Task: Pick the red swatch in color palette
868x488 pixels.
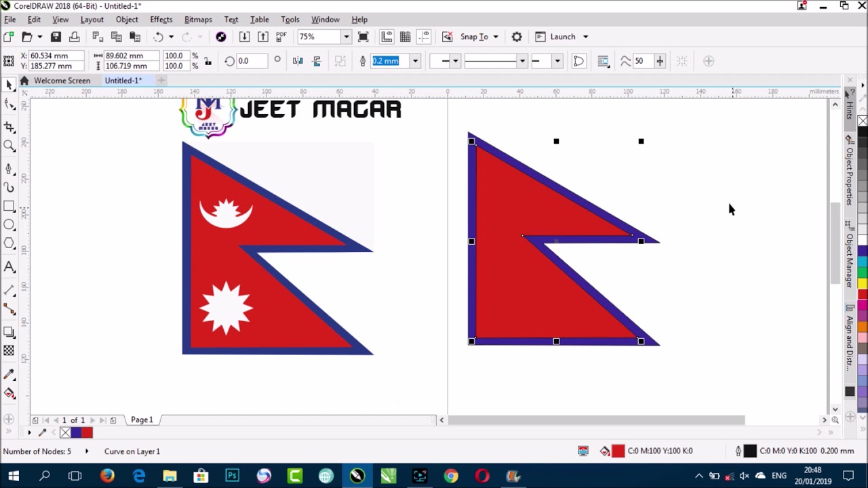Action: [x=863, y=294]
